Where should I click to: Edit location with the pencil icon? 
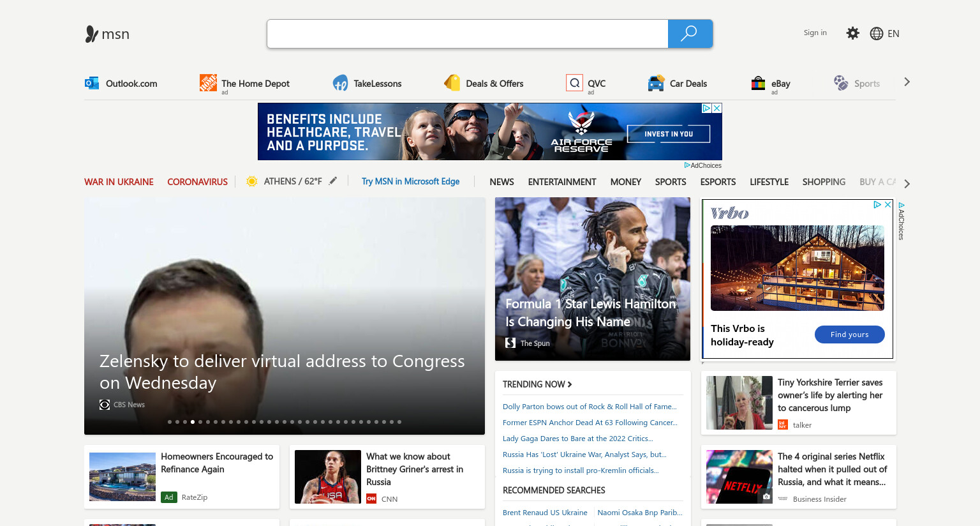(333, 181)
